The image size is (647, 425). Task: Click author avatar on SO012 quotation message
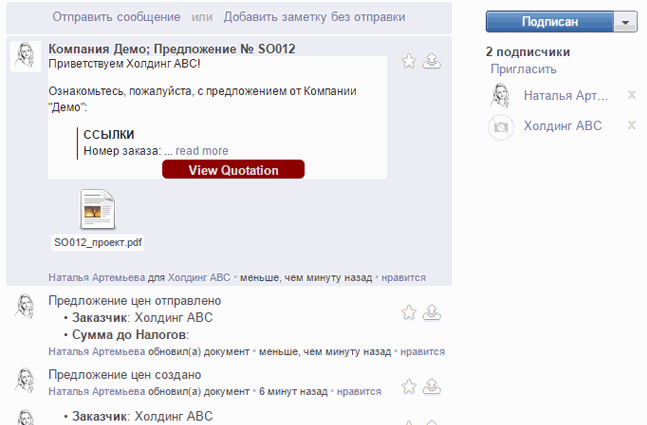click(25, 56)
